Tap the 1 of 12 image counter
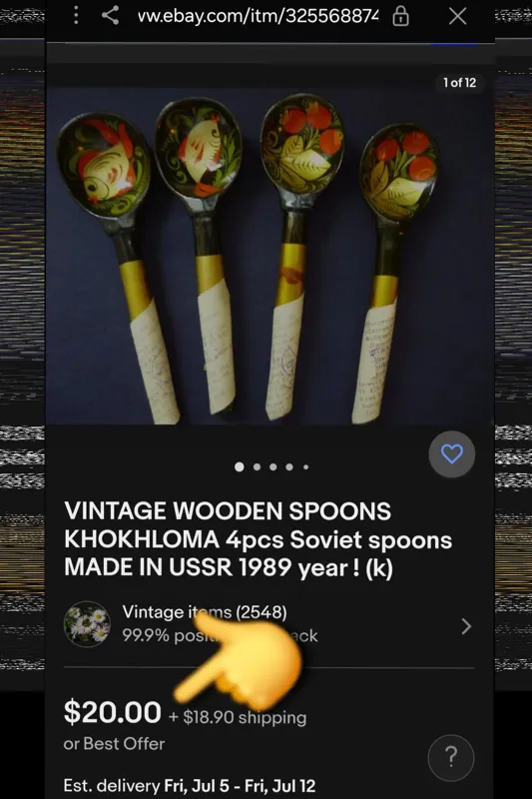This screenshot has height=799, width=532. point(459,83)
